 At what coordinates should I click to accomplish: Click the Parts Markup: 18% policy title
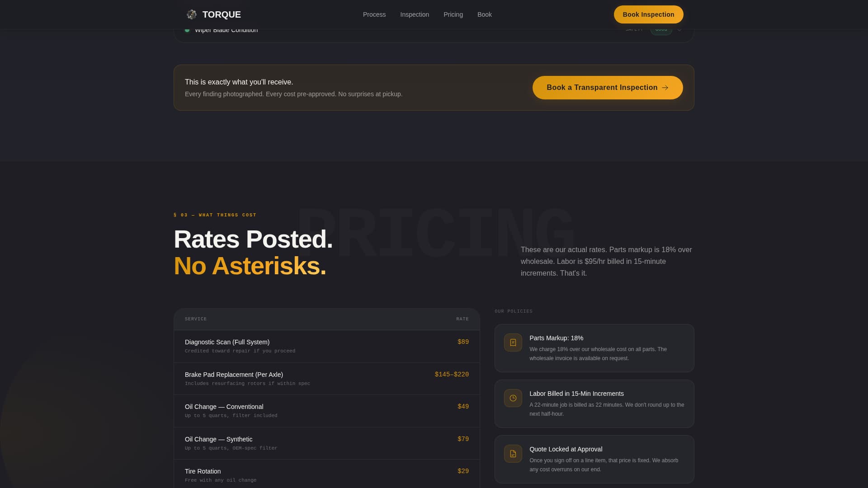tap(556, 338)
